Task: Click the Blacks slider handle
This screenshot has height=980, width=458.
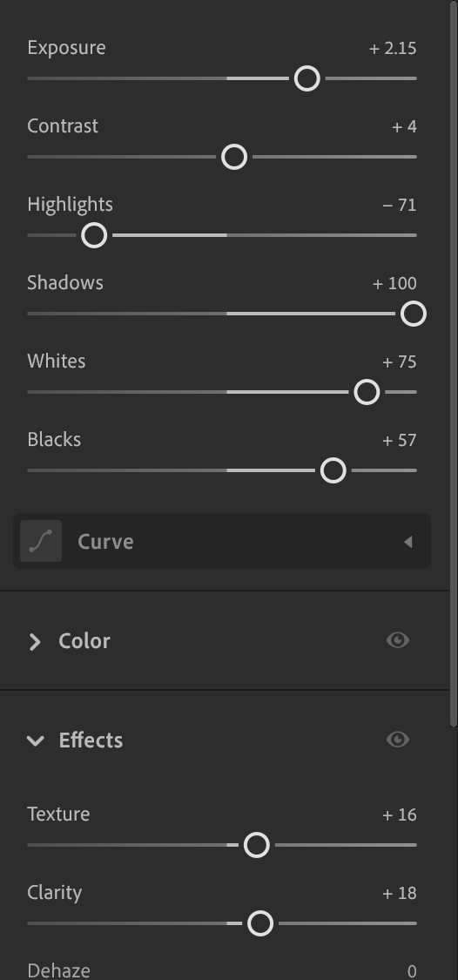Action: point(333,470)
